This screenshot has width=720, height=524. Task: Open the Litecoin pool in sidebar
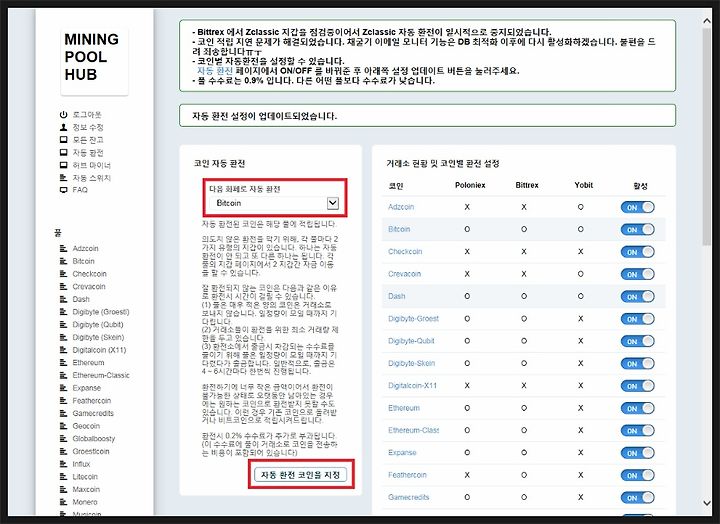(x=85, y=477)
